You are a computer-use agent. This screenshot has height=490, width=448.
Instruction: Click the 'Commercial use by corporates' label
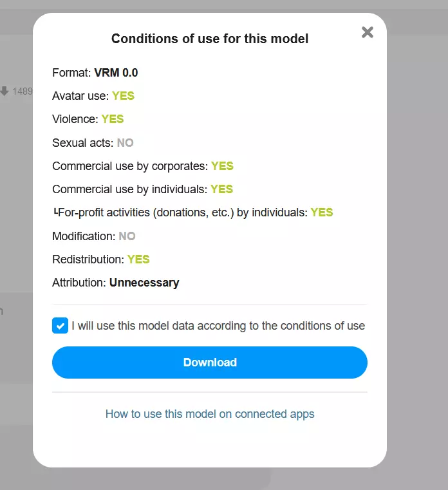[130, 166]
